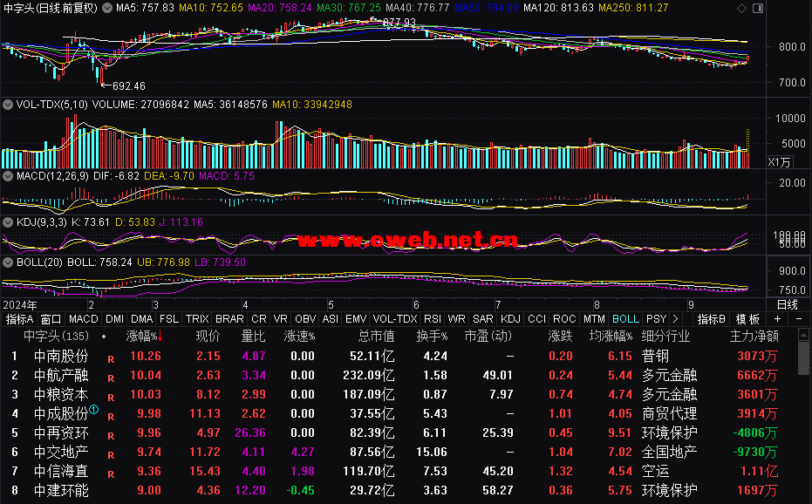Image resolution: width=812 pixels, height=504 pixels.
Task: Sort by the 涨速% column header
Action: 299,337
